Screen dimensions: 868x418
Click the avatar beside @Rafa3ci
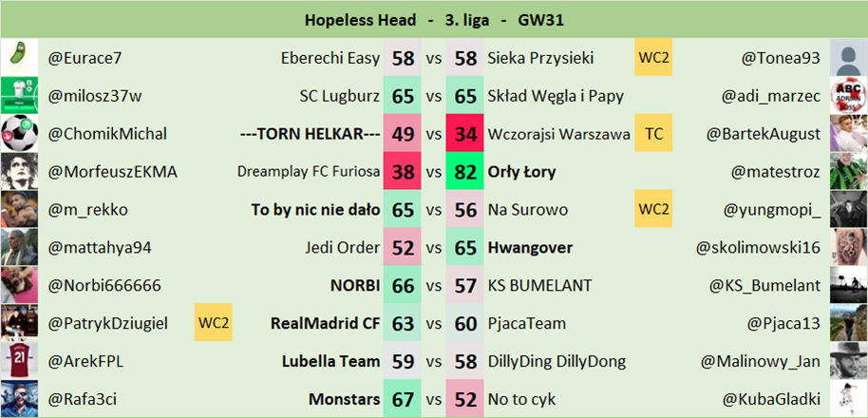19,399
